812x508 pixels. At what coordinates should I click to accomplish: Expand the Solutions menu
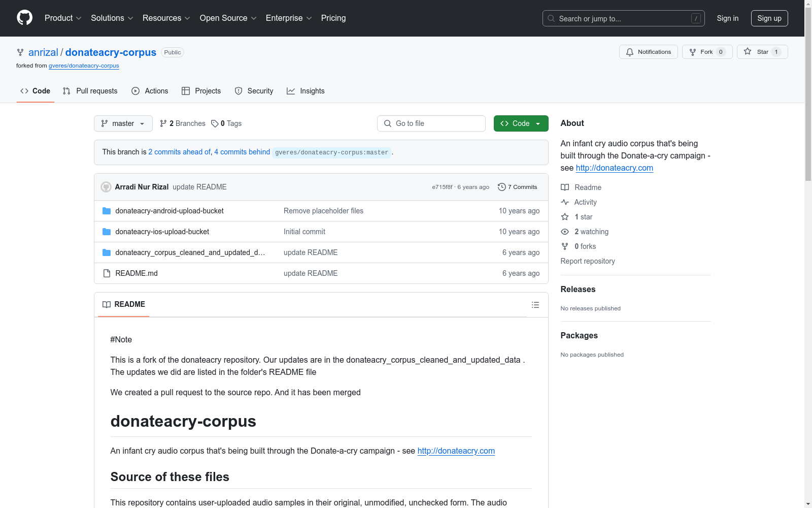click(x=112, y=18)
